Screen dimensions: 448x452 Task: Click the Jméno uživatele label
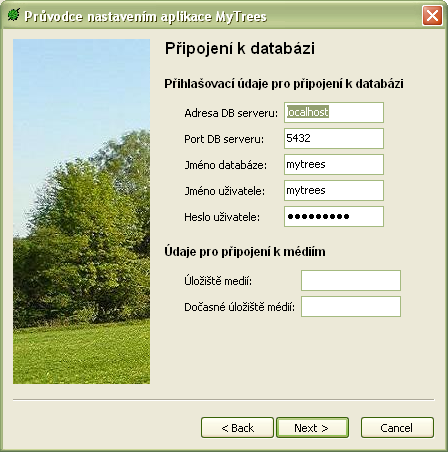(x=225, y=191)
